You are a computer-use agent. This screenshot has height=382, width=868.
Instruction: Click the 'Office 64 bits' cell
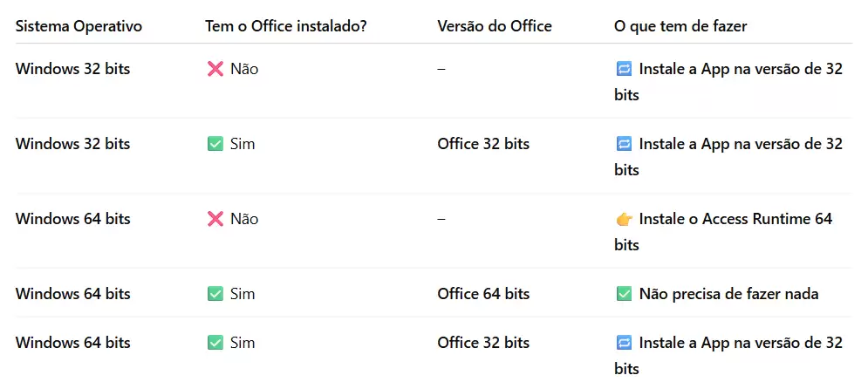point(483,293)
